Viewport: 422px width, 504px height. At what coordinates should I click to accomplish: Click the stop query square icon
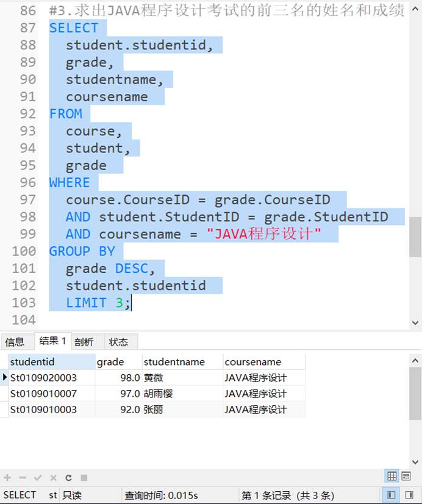click(x=84, y=478)
